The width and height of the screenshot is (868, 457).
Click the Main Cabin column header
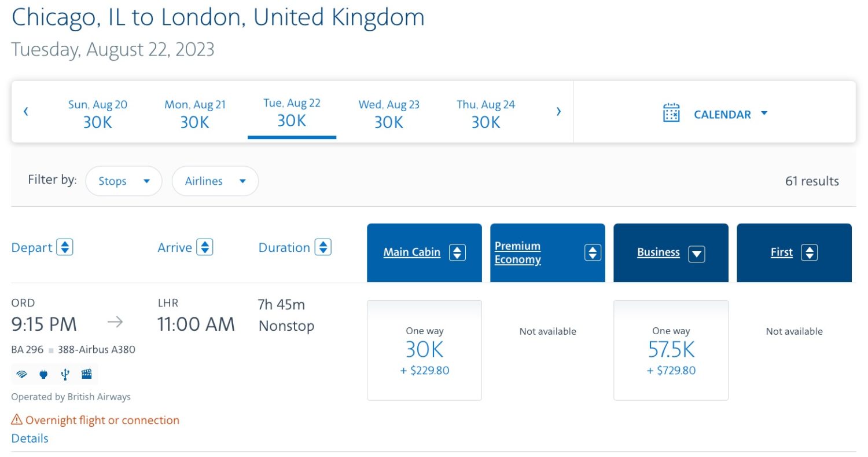coord(411,252)
